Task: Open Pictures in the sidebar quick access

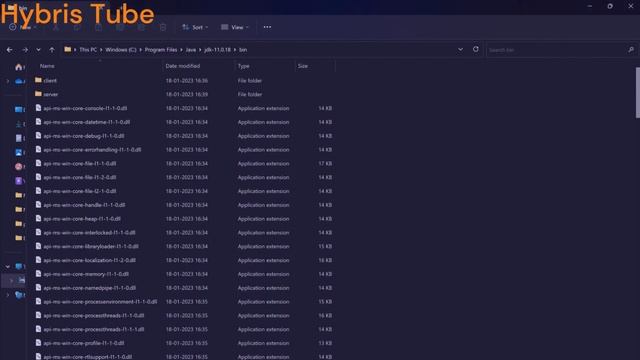Action: (19, 152)
